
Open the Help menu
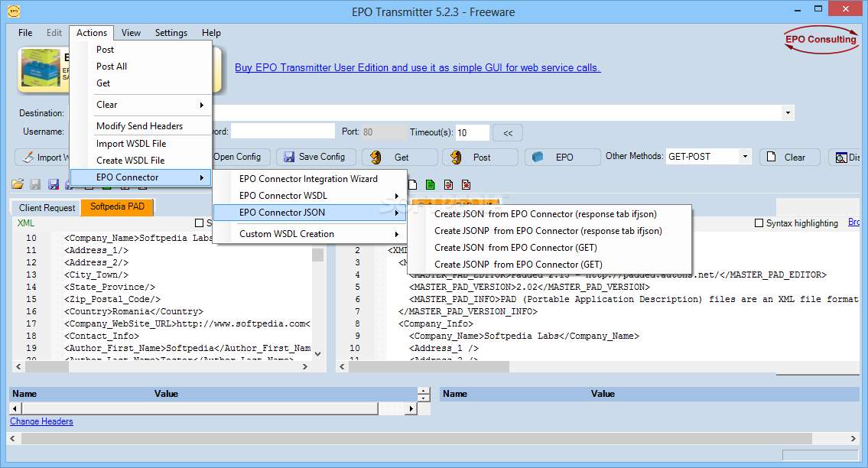click(211, 33)
